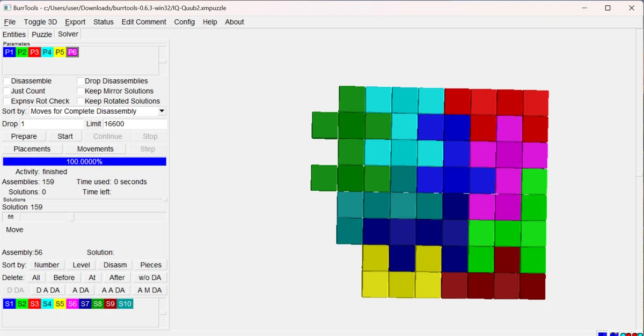Screen dimensions: 644x336
Task: Click the Drop value input field
Action: tap(52, 124)
